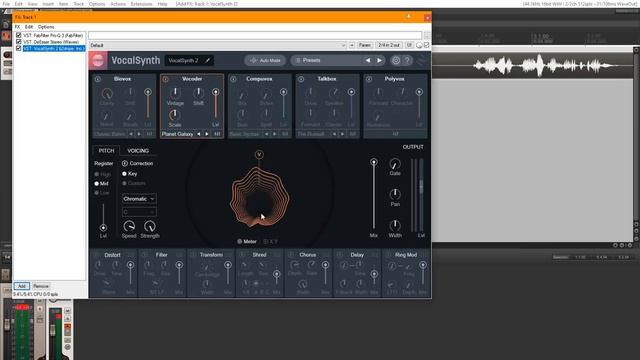Image resolution: width=640 pixels, height=360 pixels.
Task: Open the Extensions menu in REAPER
Action: pyautogui.click(x=141, y=4)
